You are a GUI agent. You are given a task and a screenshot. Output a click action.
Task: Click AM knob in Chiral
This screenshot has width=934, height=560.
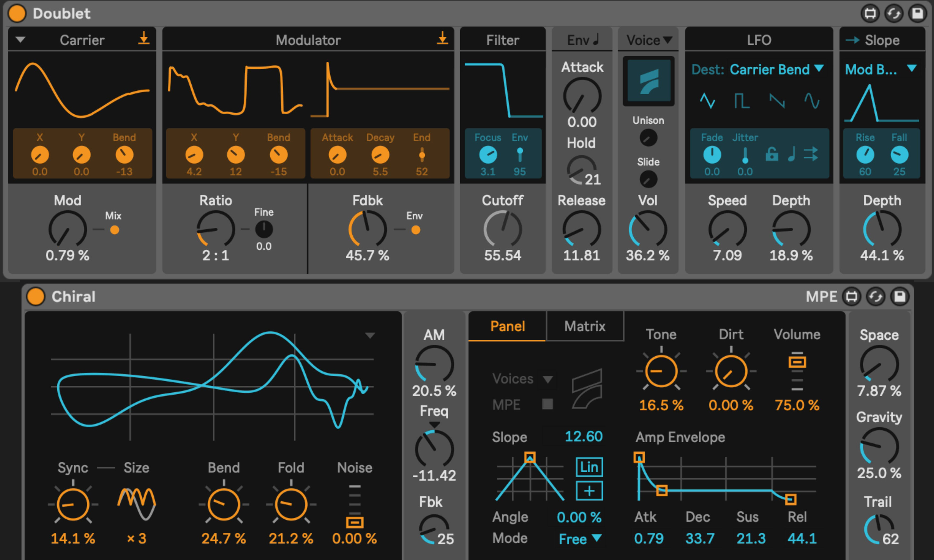434,364
